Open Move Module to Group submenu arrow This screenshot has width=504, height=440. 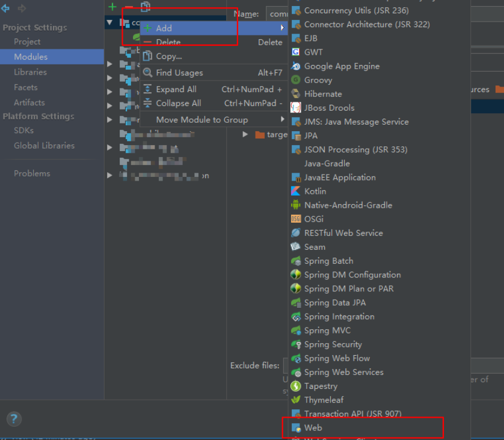[x=282, y=119]
